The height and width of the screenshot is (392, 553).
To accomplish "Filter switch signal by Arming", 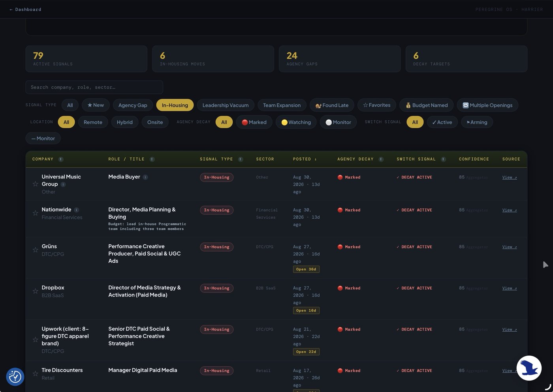I will coord(477,122).
